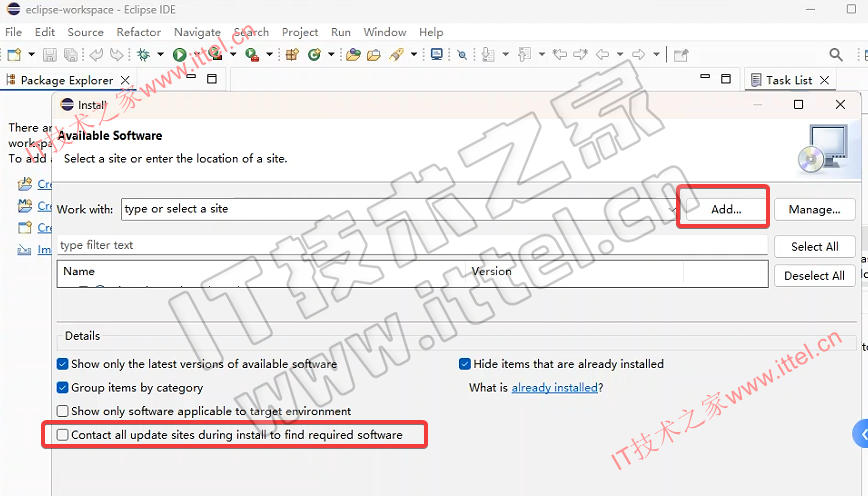The height and width of the screenshot is (496, 868).
Task: Open the New Java Class dropdown arrow
Action: 331,54
